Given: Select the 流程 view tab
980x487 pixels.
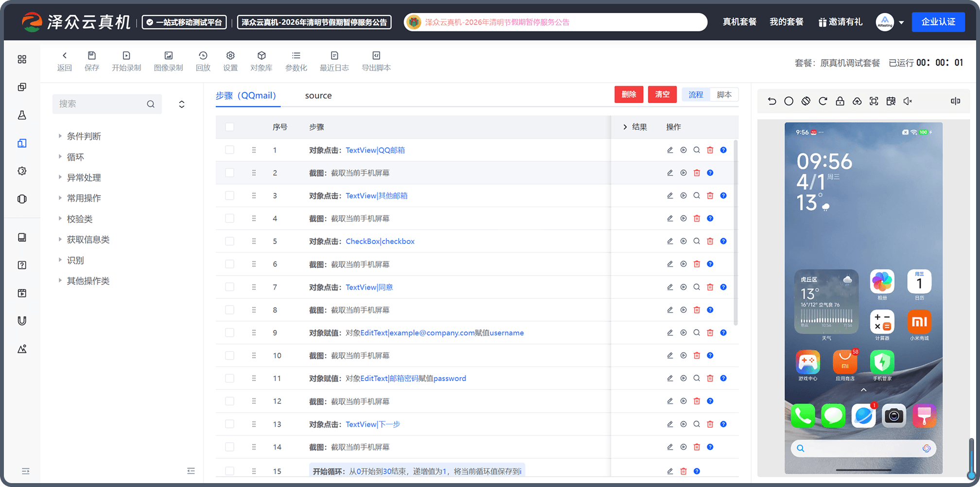Looking at the screenshot, I should (696, 94).
